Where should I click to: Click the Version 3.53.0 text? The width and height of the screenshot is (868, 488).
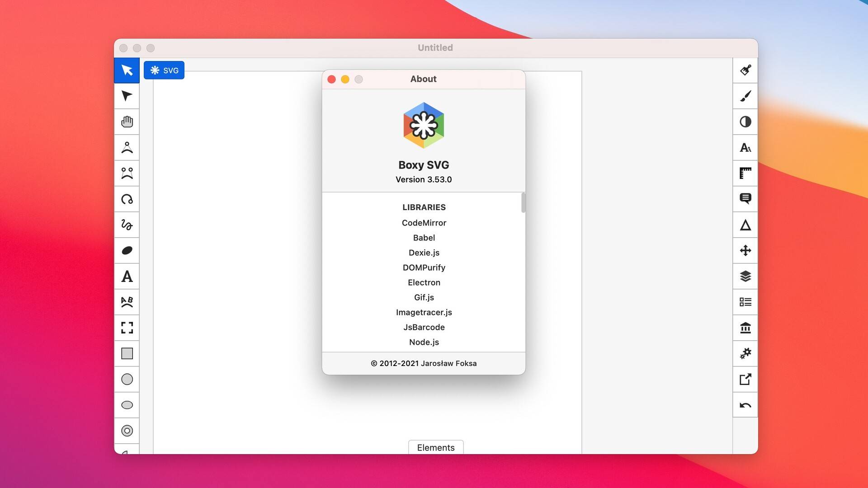click(424, 179)
